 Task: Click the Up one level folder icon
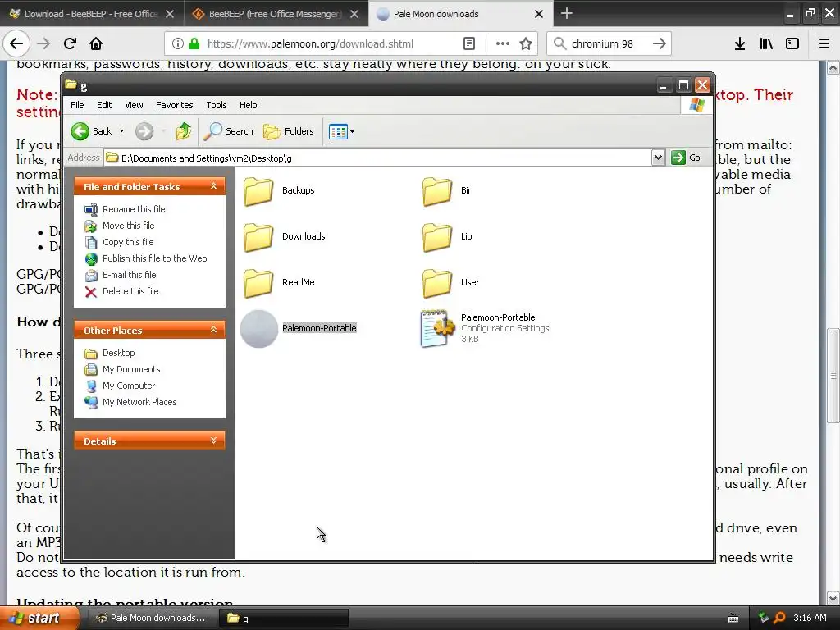pyautogui.click(x=183, y=131)
